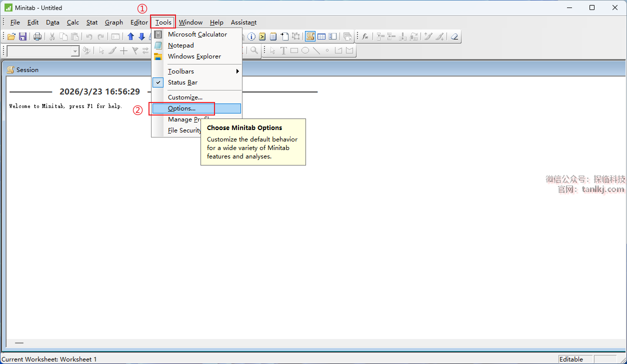The width and height of the screenshot is (627, 364).
Task: Click the Open Project folder icon
Action: pos(11,36)
